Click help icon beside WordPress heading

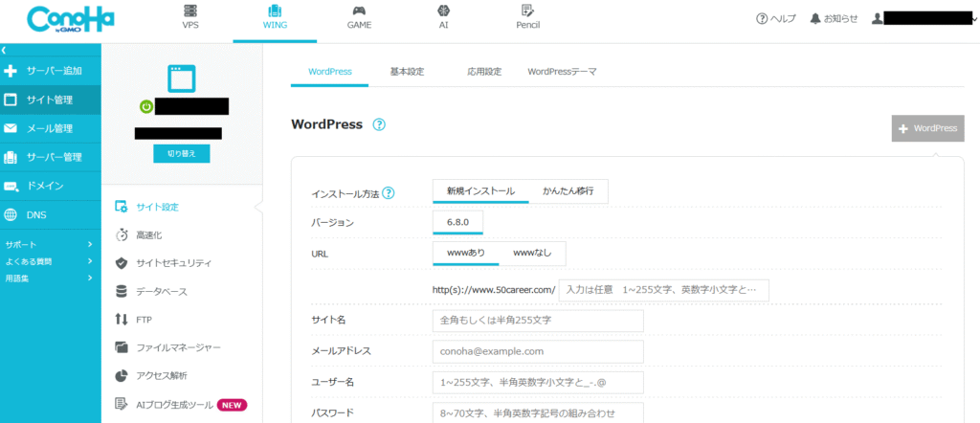[379, 124]
